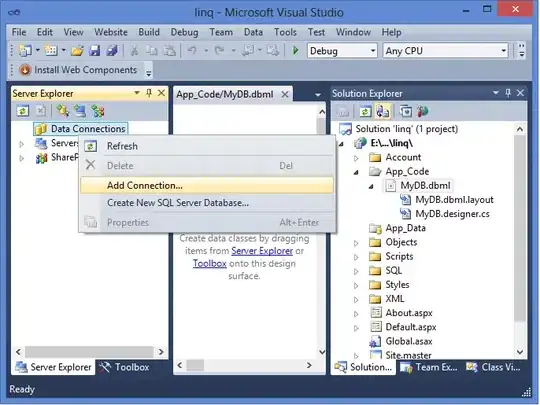Choose Add Connection... from context menu
This screenshot has width=540, height=405.
pyautogui.click(x=207, y=185)
